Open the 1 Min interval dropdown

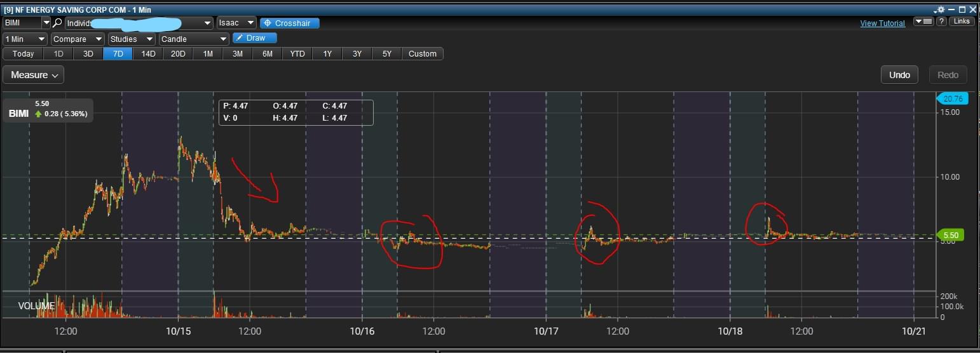tap(25, 39)
